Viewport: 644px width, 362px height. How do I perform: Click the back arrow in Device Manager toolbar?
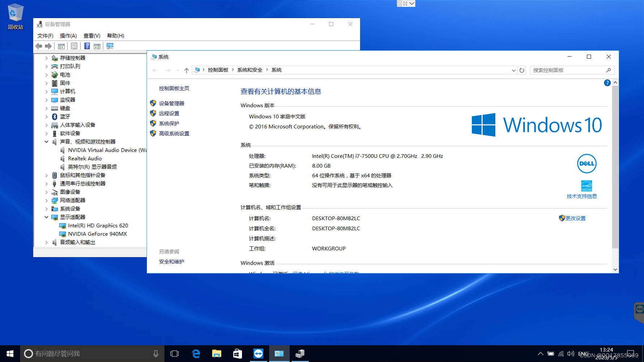coord(39,46)
